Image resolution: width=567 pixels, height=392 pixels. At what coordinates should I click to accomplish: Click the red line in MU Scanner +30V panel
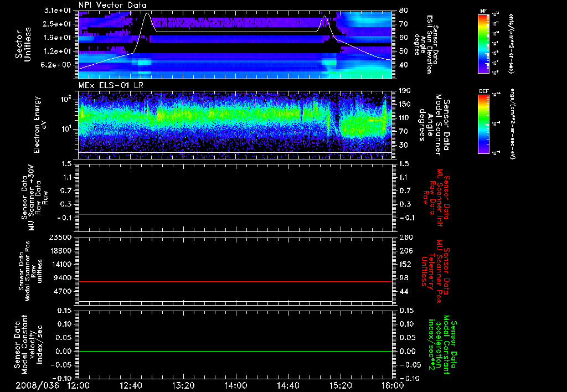235,214
